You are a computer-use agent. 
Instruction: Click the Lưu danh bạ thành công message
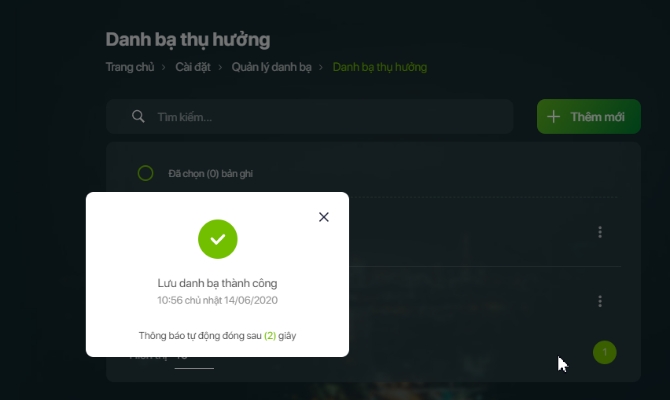tap(217, 283)
